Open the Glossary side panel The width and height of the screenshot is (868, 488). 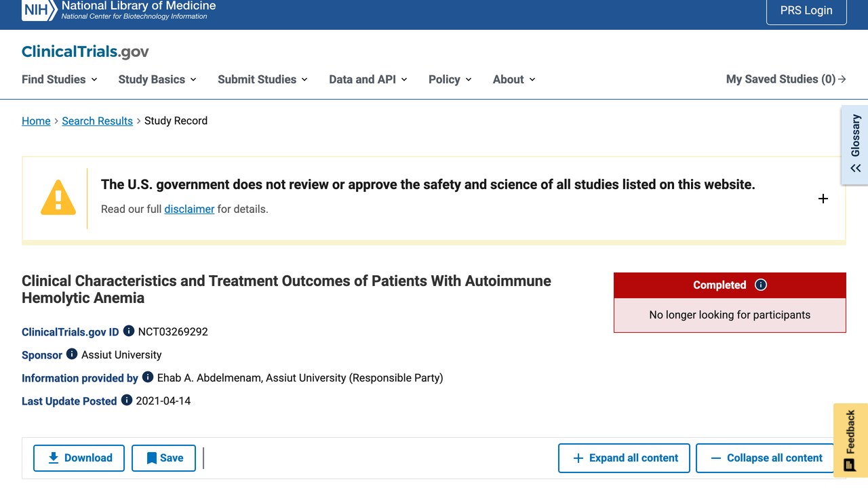[x=855, y=144]
